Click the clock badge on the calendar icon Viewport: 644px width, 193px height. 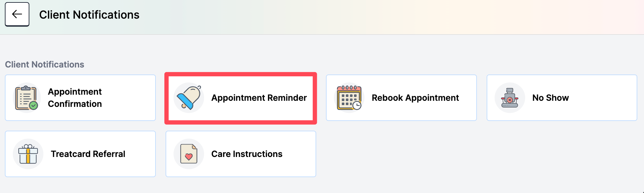point(357,106)
